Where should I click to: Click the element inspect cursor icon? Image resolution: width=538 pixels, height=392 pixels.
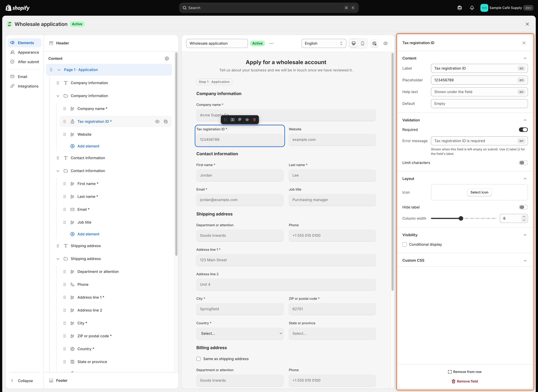coord(374,43)
